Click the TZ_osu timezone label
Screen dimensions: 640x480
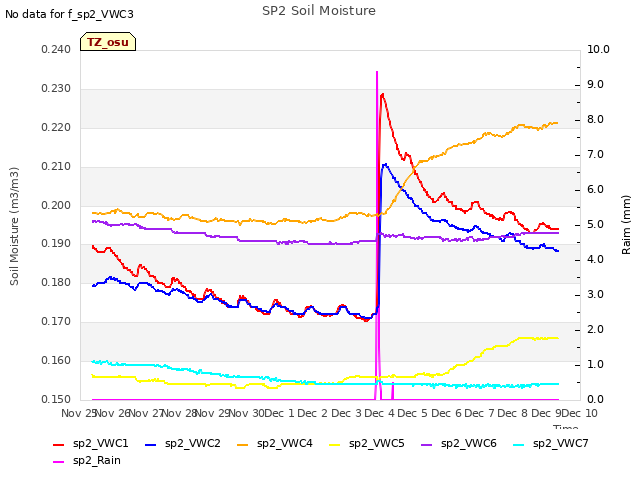tap(108, 42)
